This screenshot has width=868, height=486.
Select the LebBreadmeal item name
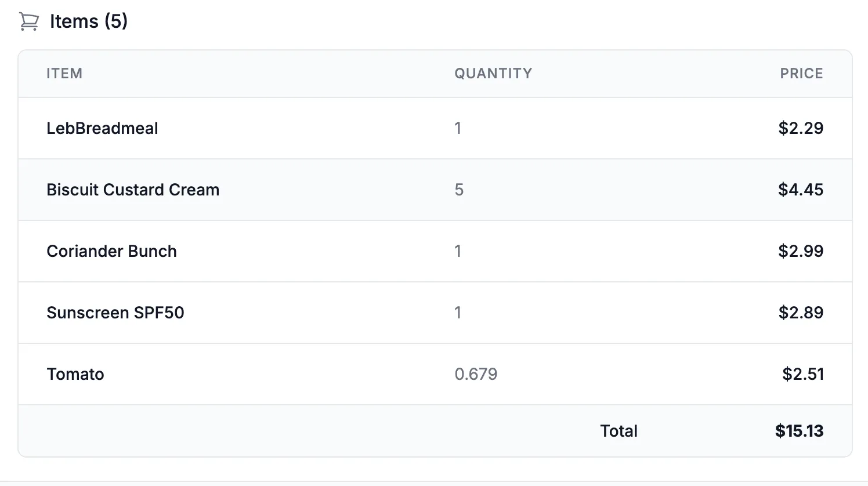pos(102,128)
